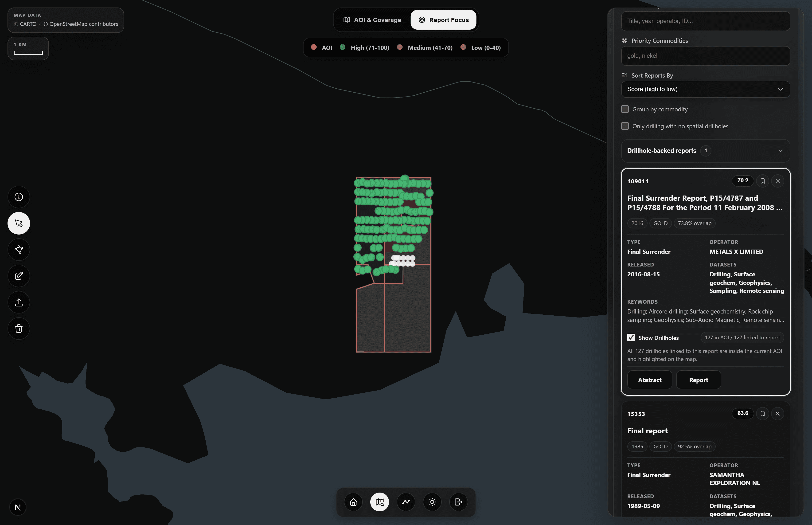Viewport: 812px width, 525px height.
Task: Bookmark report 109011
Action: pos(763,181)
